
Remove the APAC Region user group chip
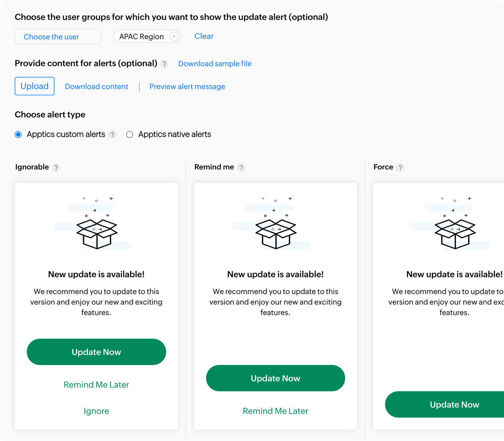(174, 36)
